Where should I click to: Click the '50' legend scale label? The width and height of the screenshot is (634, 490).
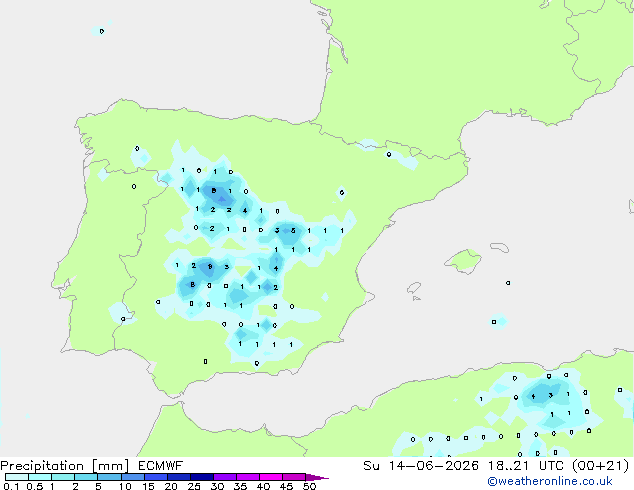309,486
